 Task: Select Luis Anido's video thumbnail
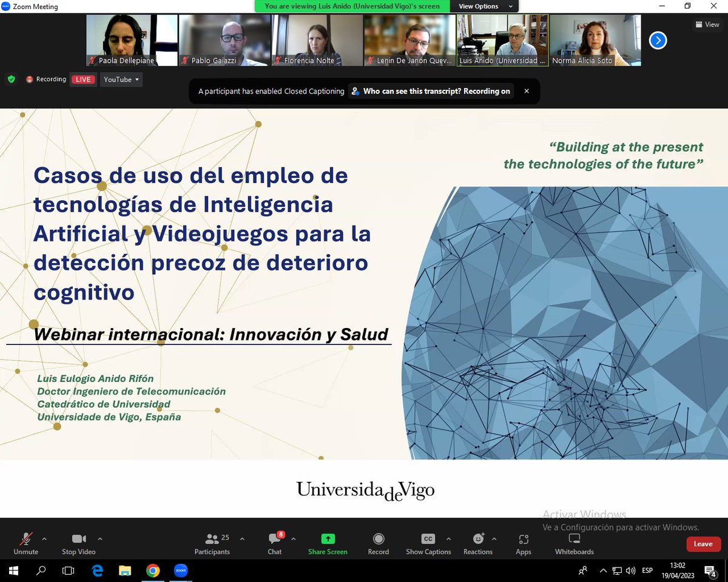point(502,40)
